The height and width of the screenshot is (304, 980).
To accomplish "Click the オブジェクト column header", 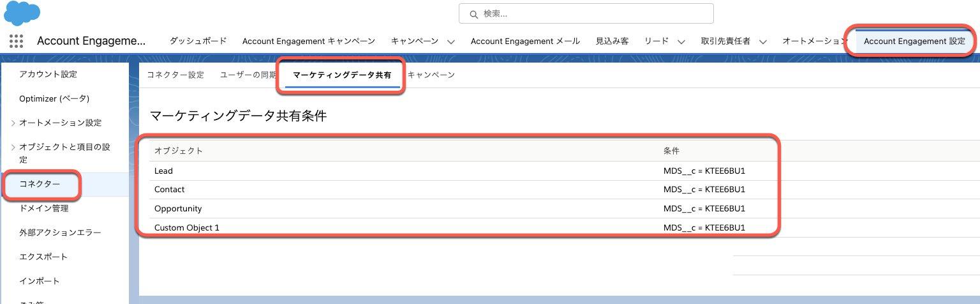I will click(179, 151).
